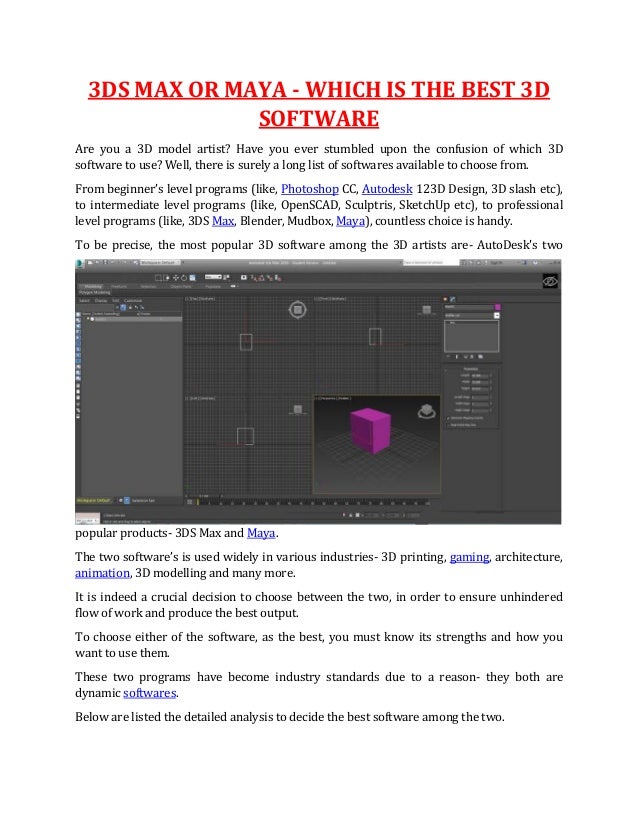Image resolution: width=638 pixels, height=826 pixels.
Task: Click the Perspective viewport label
Action: (x=333, y=399)
